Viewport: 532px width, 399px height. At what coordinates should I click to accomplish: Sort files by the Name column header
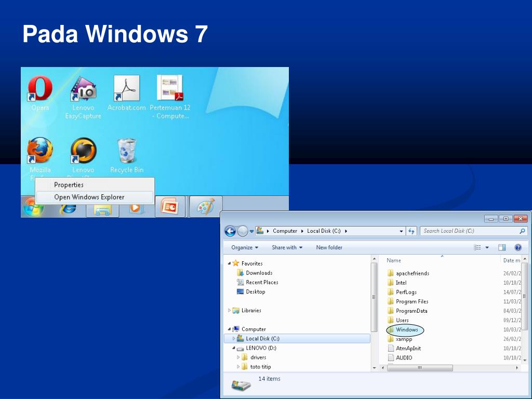[394, 261]
